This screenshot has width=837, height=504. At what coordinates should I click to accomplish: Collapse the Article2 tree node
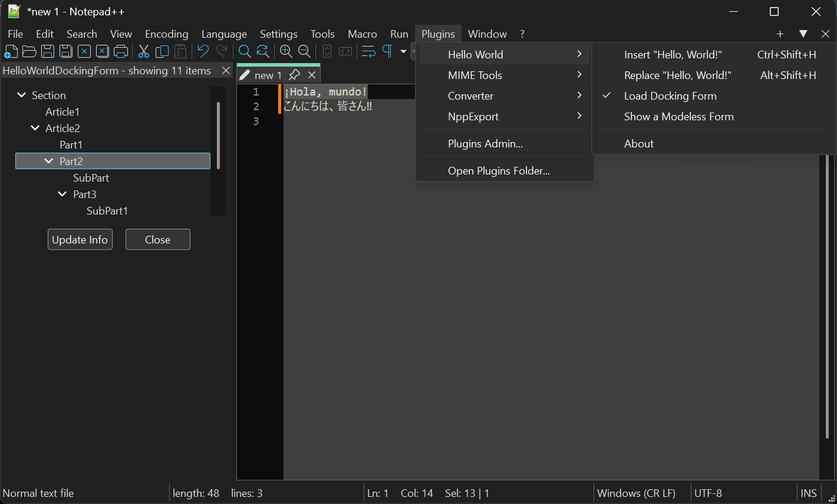coord(35,128)
